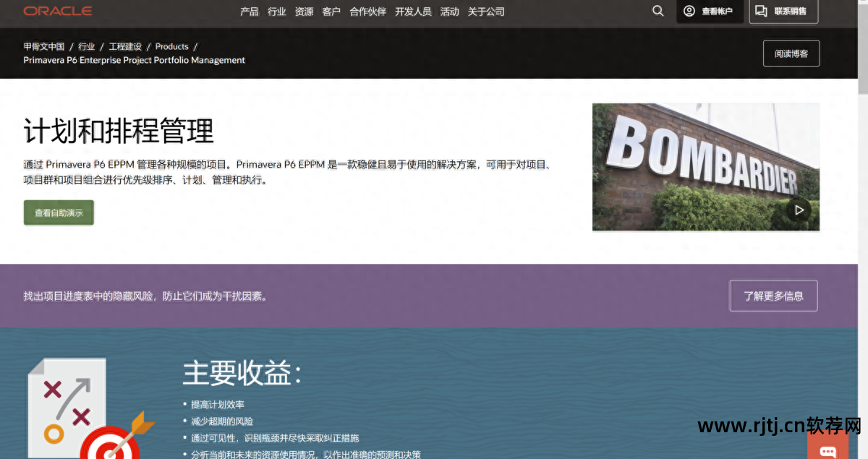Open the 开发人员 menu
The height and width of the screenshot is (459, 868).
413,11
